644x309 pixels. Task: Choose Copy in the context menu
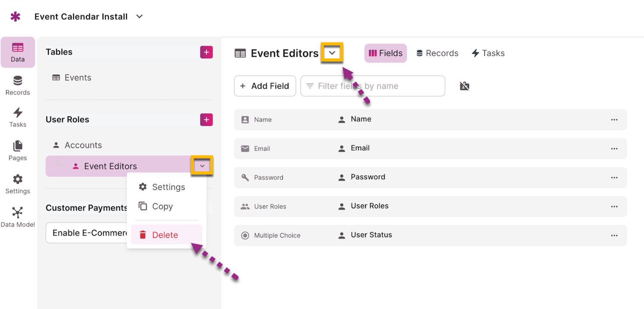click(x=162, y=206)
